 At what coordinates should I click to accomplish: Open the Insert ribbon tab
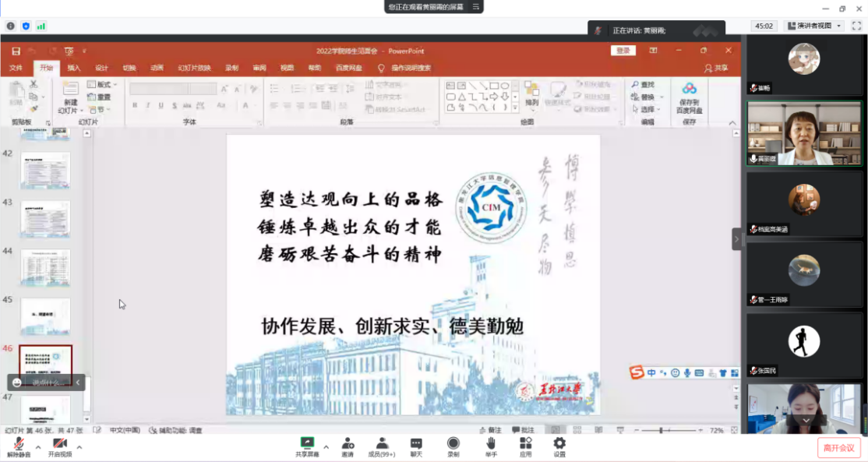coord(73,68)
